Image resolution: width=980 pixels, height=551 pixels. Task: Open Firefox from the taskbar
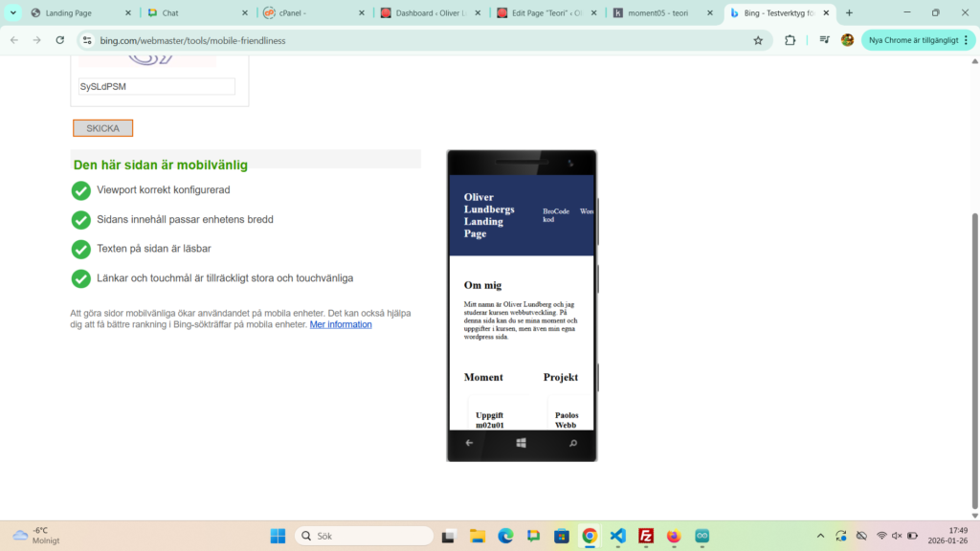point(674,536)
